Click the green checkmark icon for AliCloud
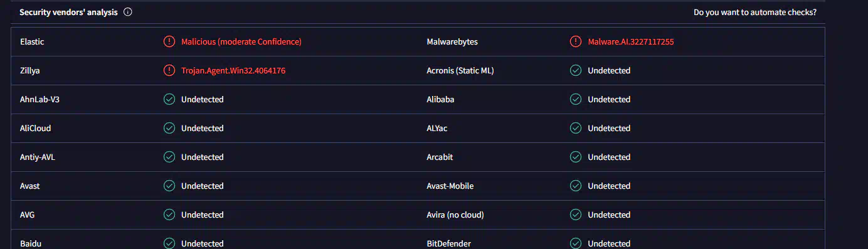868x249 pixels. click(x=169, y=128)
